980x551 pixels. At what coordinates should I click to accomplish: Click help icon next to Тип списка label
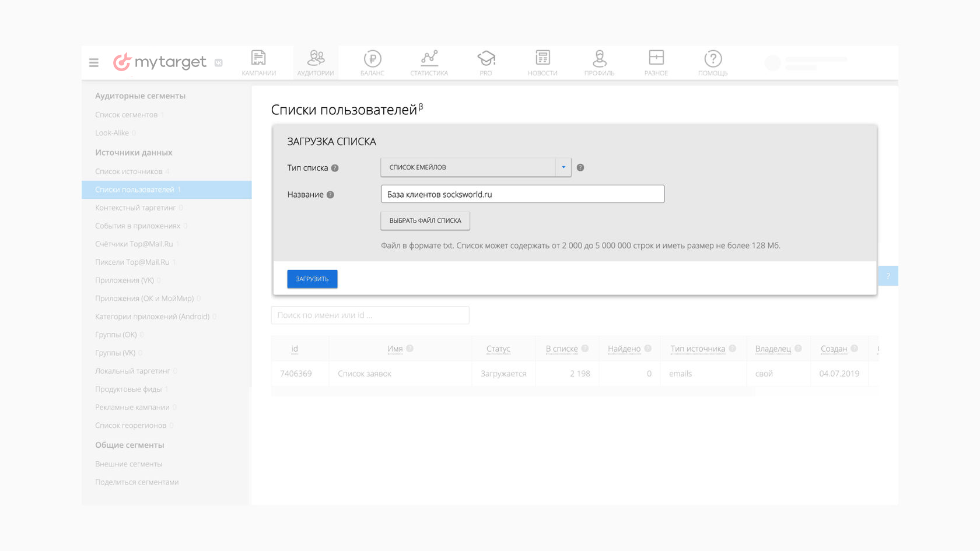335,168
